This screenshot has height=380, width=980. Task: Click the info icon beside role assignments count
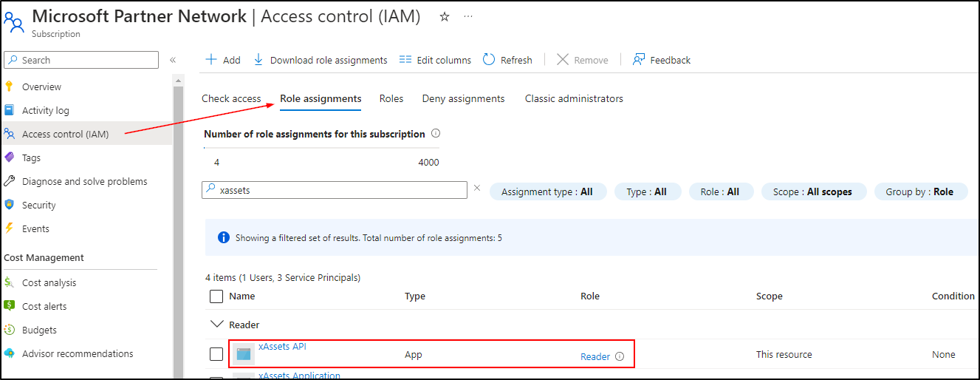pos(436,134)
